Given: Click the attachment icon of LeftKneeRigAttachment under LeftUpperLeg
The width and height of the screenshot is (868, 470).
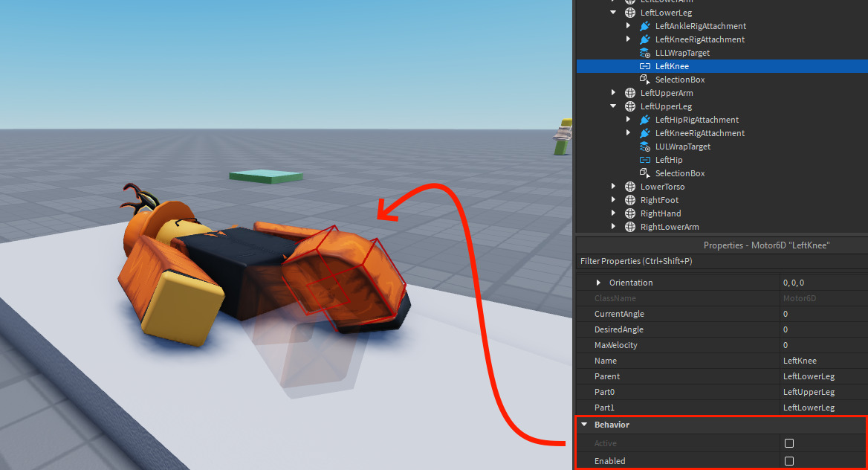Looking at the screenshot, I should click(645, 133).
